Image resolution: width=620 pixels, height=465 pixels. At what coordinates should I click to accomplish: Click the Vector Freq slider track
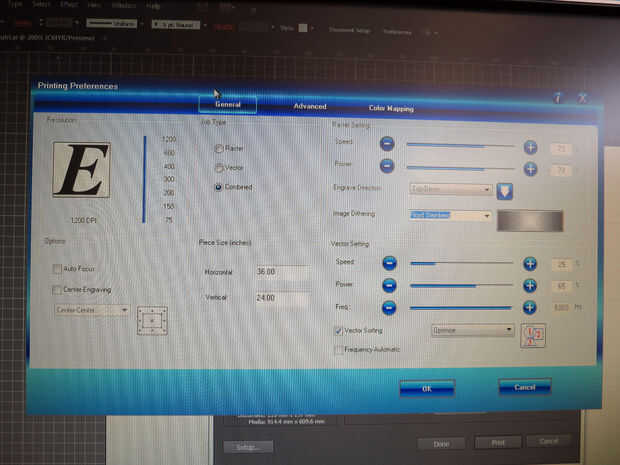coord(461,308)
